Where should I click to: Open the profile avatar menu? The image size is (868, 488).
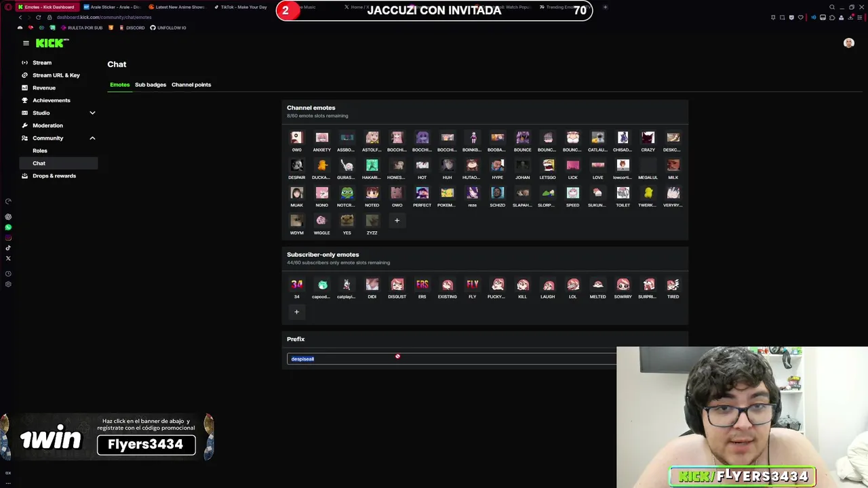point(848,43)
